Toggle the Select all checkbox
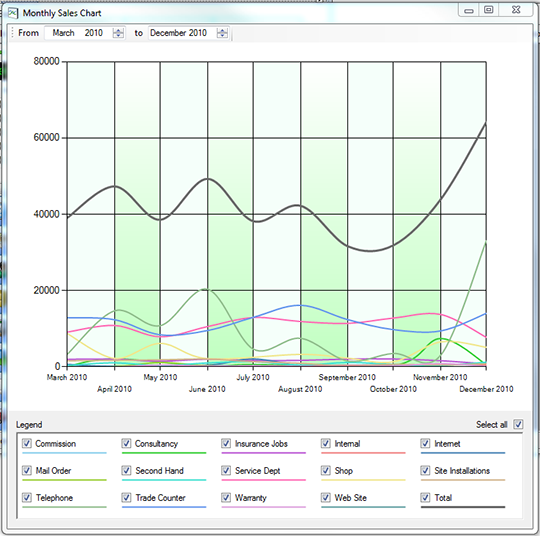 (x=518, y=424)
